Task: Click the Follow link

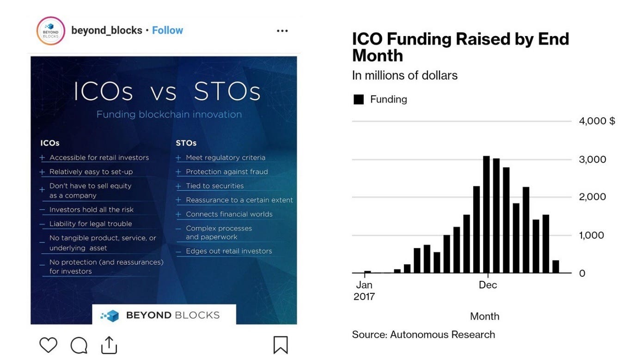Action: click(x=167, y=30)
